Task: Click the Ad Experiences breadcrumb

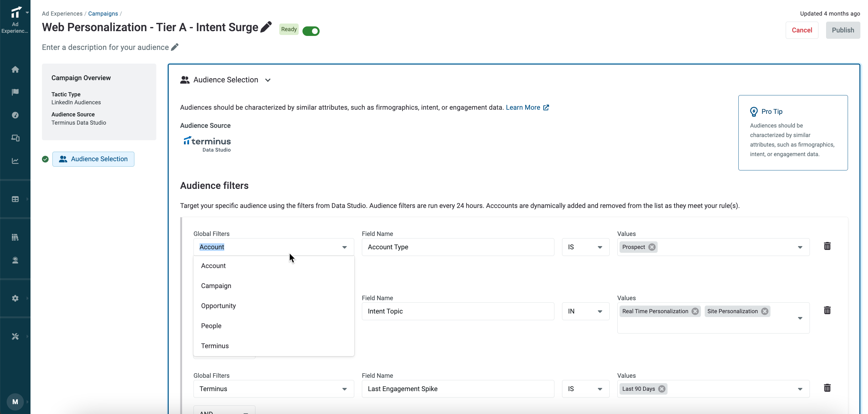Action: coord(62,13)
